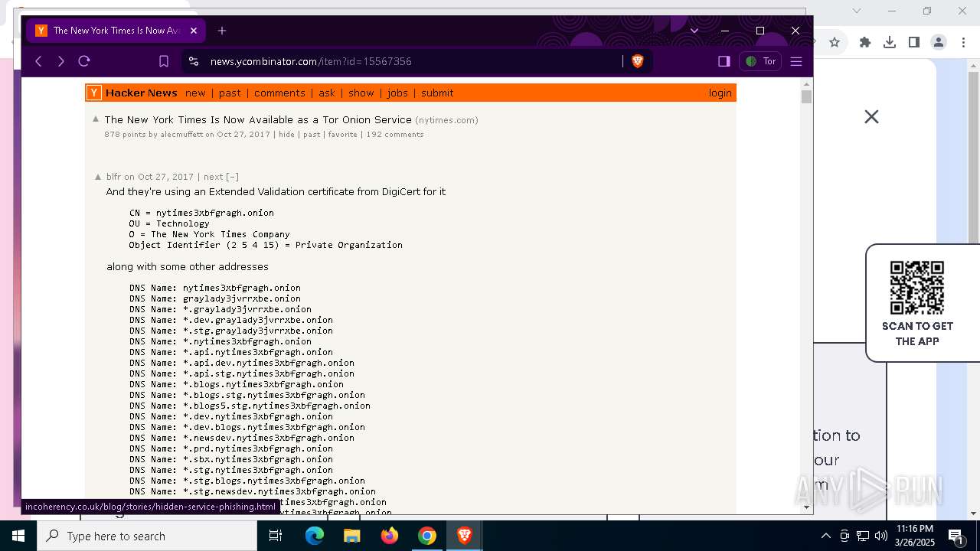The height and width of the screenshot is (551, 980).
Task: Open the new stories page
Action: 195,93
